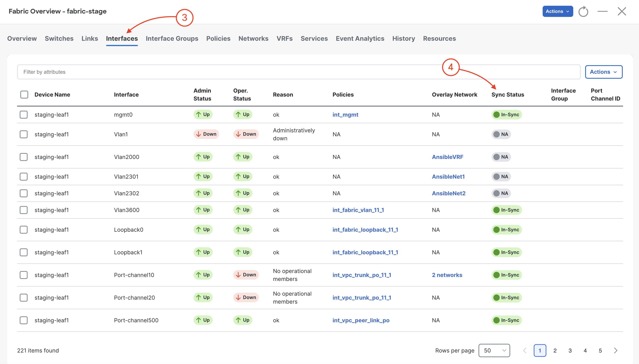Image resolution: width=639 pixels, height=364 pixels.
Task: Open the Networks tab
Action: tap(254, 39)
